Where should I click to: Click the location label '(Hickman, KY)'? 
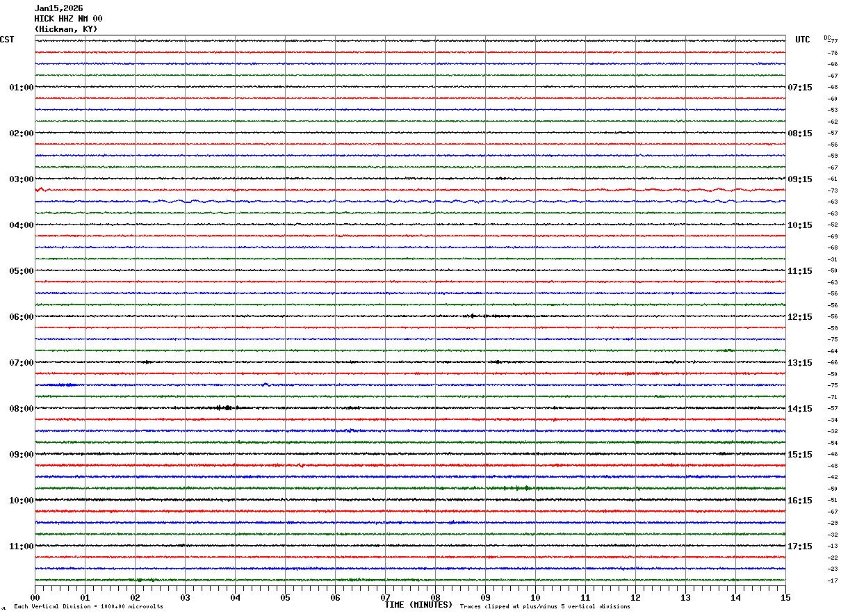pyautogui.click(x=66, y=29)
